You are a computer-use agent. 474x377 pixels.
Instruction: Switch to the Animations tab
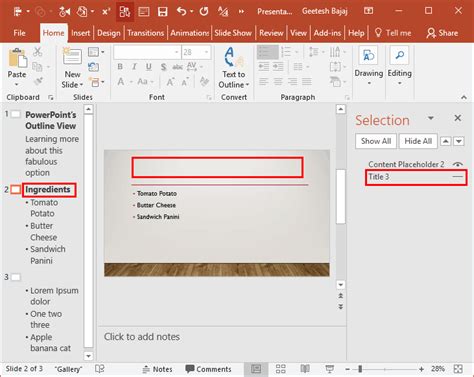(x=190, y=33)
